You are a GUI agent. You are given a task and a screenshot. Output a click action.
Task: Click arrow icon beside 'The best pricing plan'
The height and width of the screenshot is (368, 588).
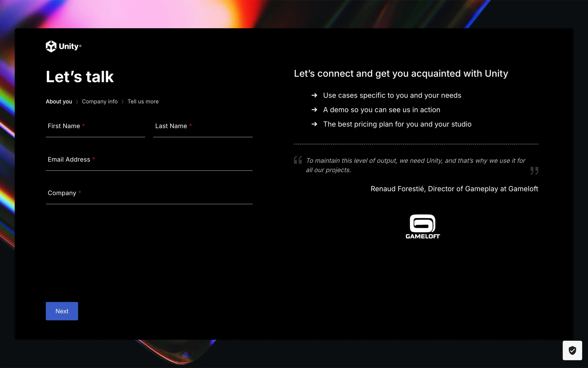point(314,124)
